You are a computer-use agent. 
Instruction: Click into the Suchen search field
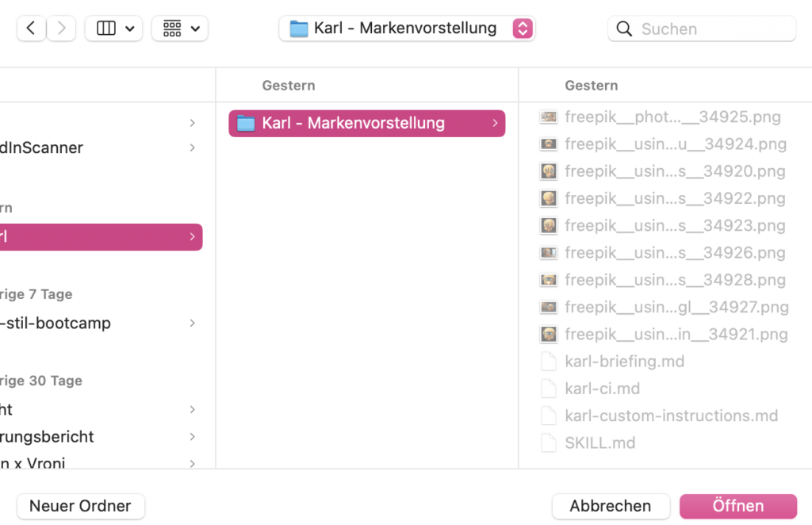(702, 29)
